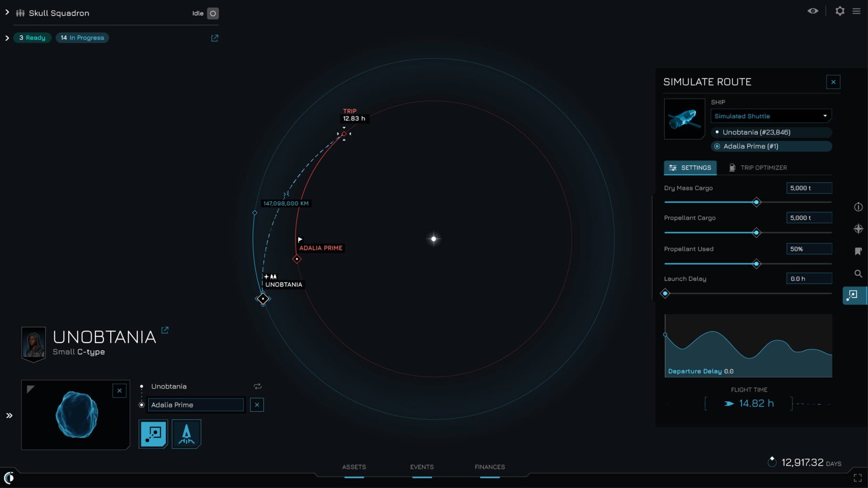Show the 3 Ready actions

(32, 38)
